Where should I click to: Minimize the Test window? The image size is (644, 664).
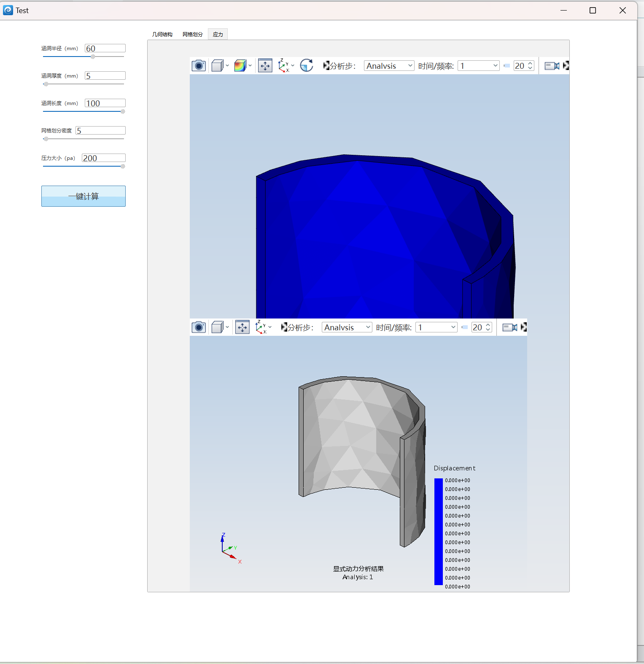[x=563, y=10]
